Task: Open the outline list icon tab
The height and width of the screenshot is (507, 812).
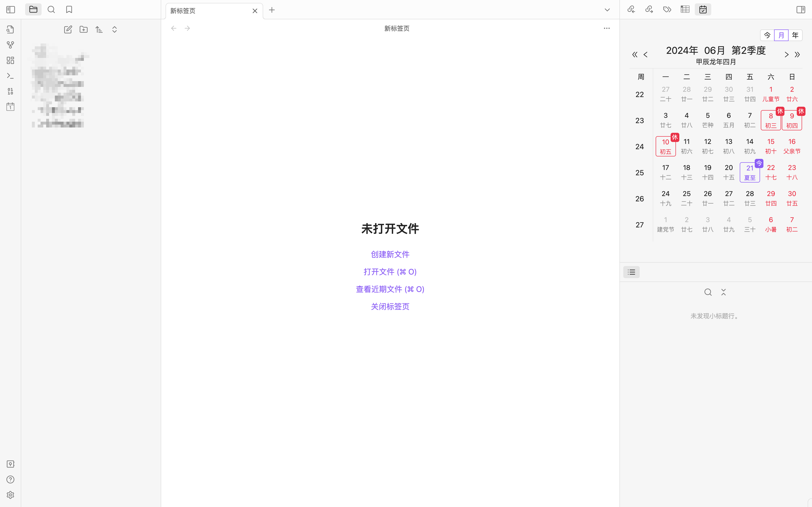Action: click(x=631, y=272)
